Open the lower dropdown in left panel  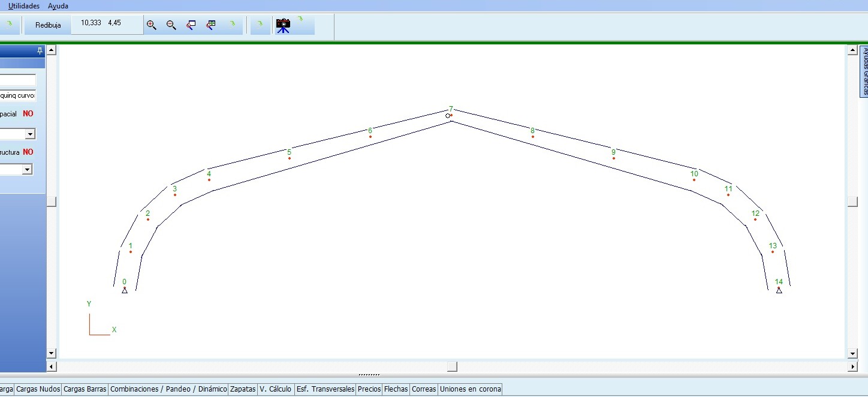[27, 170]
